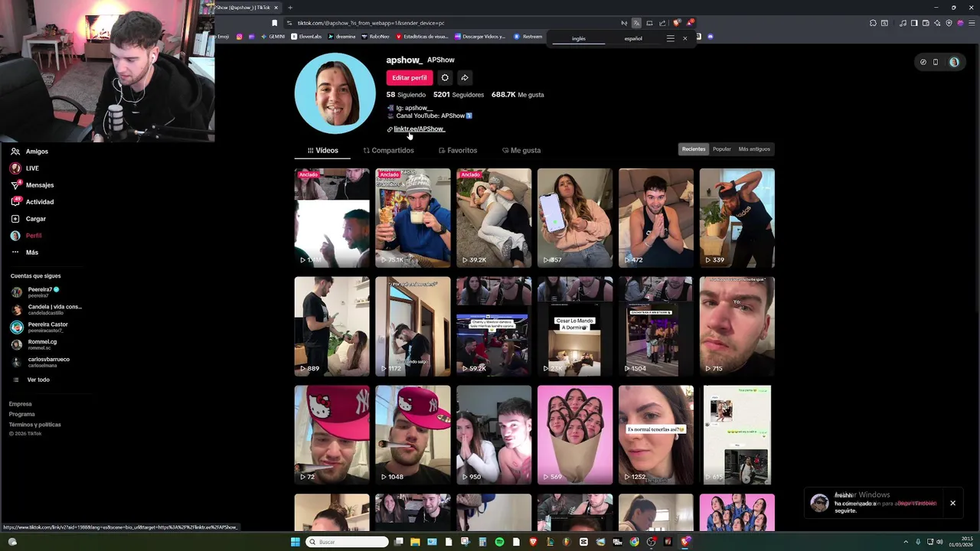Click the bookmark icon beside address bar
The width and height of the screenshot is (980, 551).
274,23
